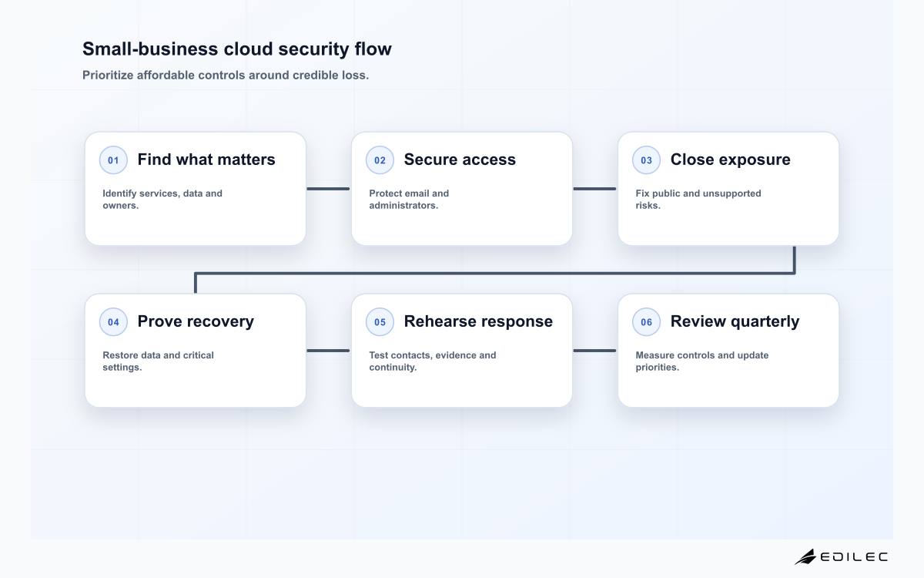Click the "Small-business cloud security flow" title
Image resolution: width=924 pixels, height=578 pixels.
click(x=237, y=49)
